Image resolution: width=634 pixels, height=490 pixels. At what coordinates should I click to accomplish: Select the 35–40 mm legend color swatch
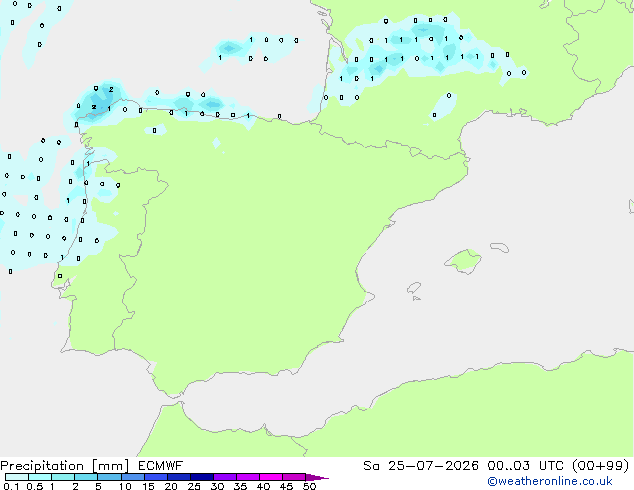click(x=248, y=477)
